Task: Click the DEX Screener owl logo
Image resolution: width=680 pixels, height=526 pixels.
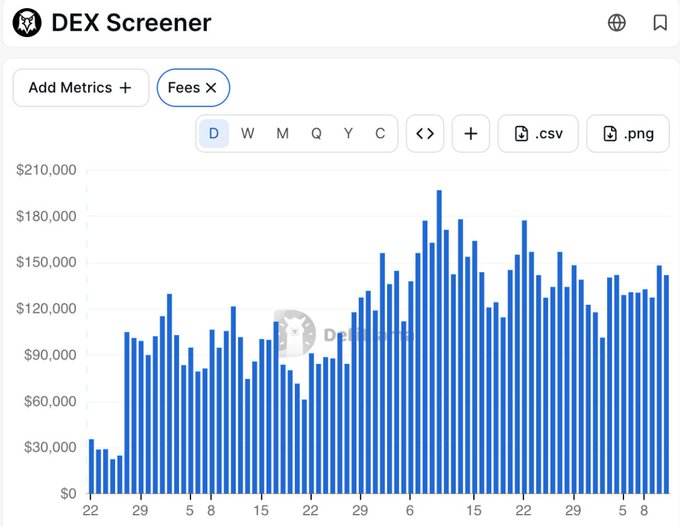Action: point(27,23)
